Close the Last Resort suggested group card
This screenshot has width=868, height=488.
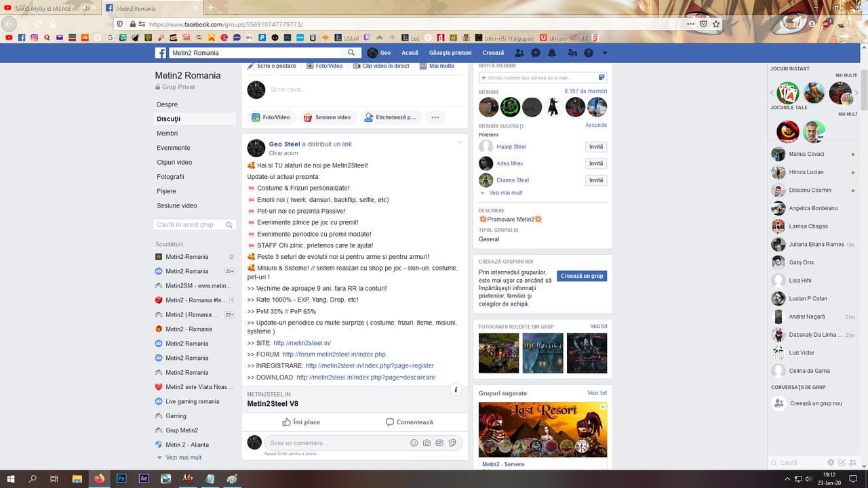pyautogui.click(x=603, y=407)
